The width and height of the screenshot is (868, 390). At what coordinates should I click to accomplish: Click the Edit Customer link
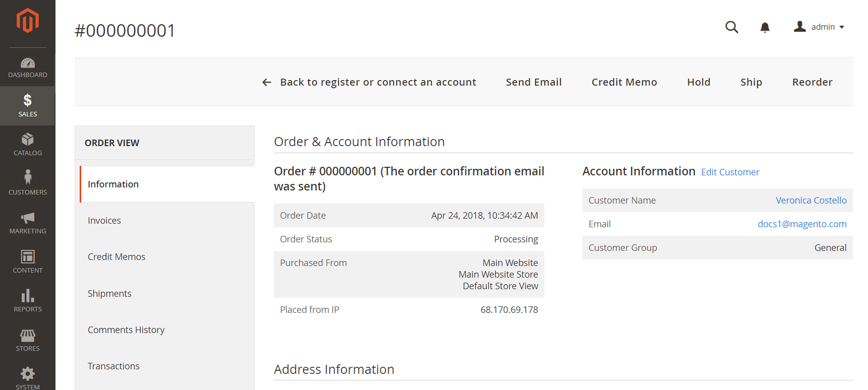(x=730, y=172)
